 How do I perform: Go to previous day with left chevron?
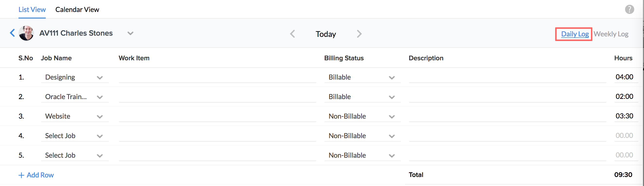pyautogui.click(x=292, y=34)
